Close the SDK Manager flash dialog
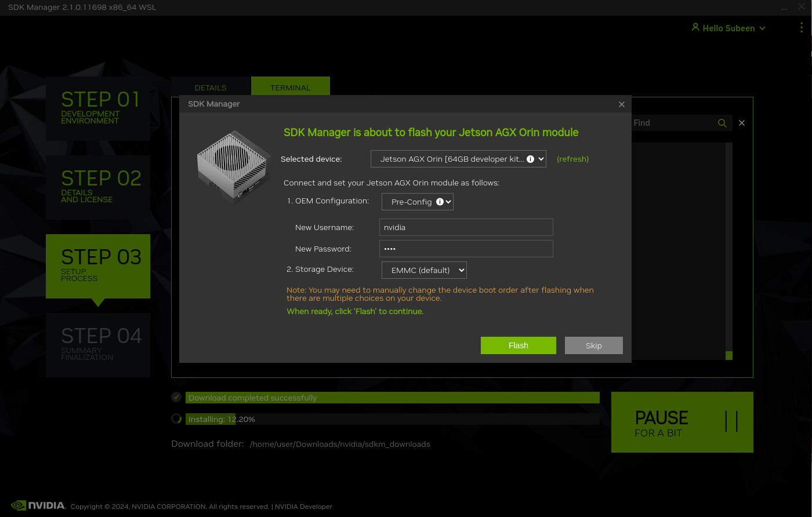Viewport: 812px width, 517px height. click(x=621, y=104)
